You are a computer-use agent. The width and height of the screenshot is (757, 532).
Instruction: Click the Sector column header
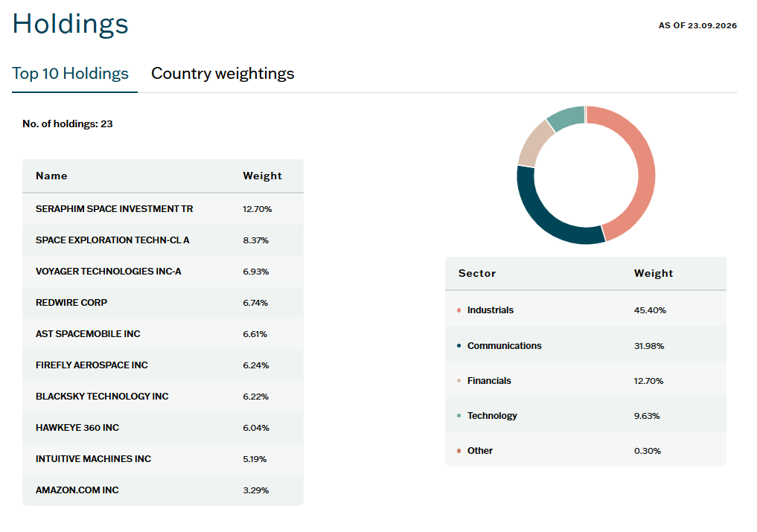pos(477,273)
